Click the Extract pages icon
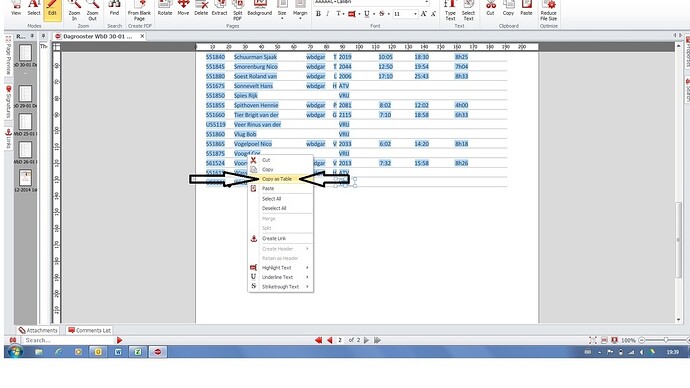The height and width of the screenshot is (388, 690). click(x=219, y=8)
